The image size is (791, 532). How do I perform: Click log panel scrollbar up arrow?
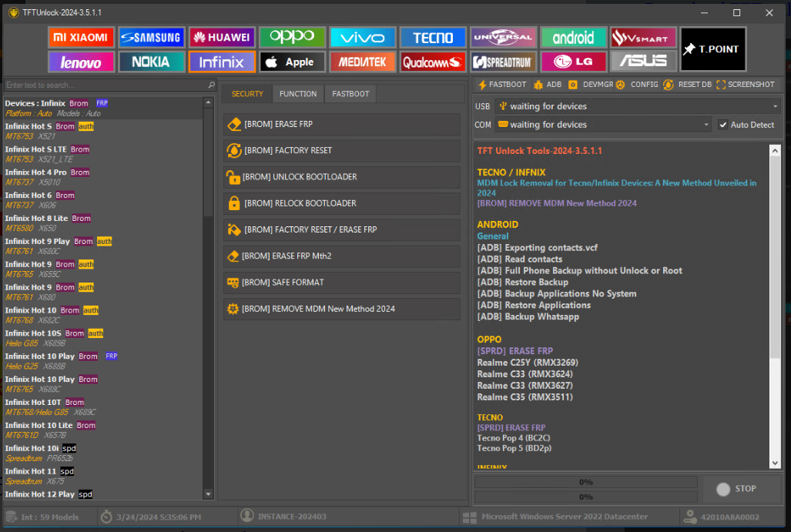pyautogui.click(x=775, y=150)
